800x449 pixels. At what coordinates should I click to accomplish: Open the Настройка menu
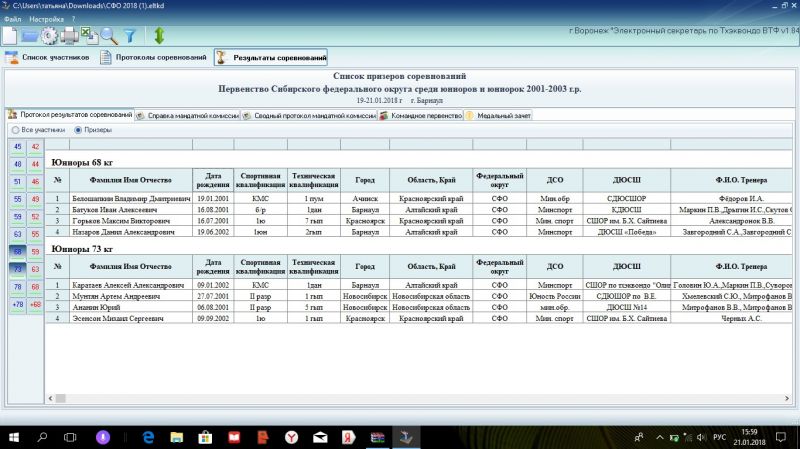coord(46,19)
